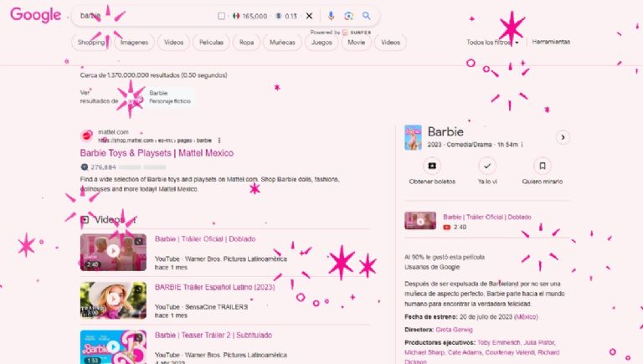Image resolution: width=643 pixels, height=364 pixels.
Task: Click the Barbie movie poster thumbnail
Action: (x=413, y=137)
